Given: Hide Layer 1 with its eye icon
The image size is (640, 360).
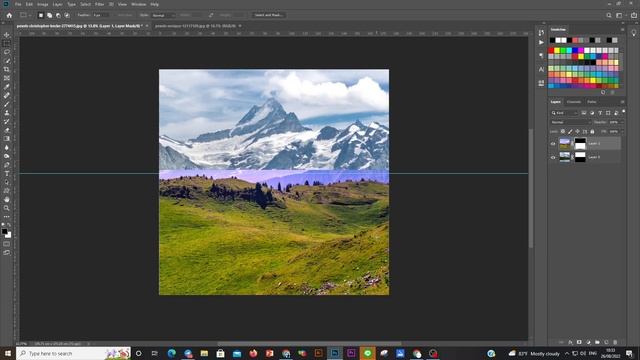Looking at the screenshot, I should 553,144.
